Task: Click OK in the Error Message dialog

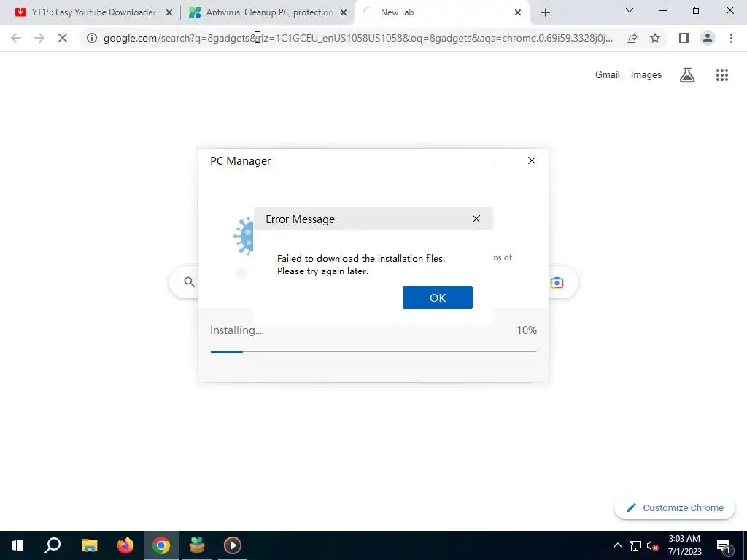Action: [x=438, y=297]
